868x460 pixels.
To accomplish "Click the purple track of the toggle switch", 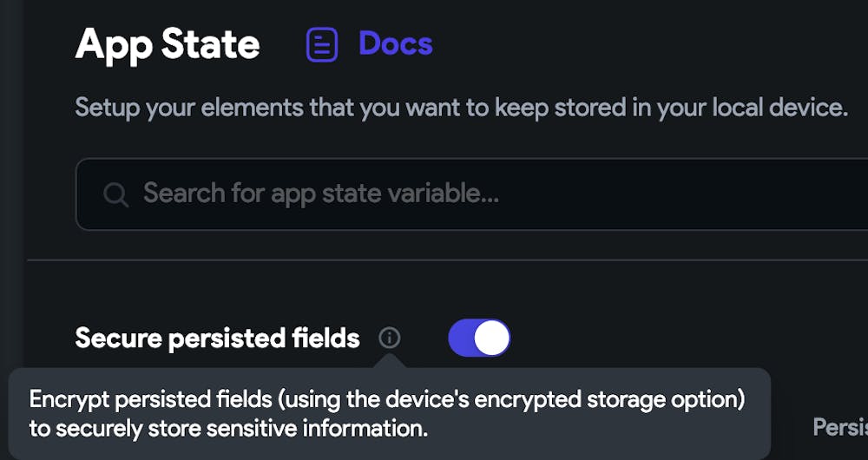I will 462,338.
